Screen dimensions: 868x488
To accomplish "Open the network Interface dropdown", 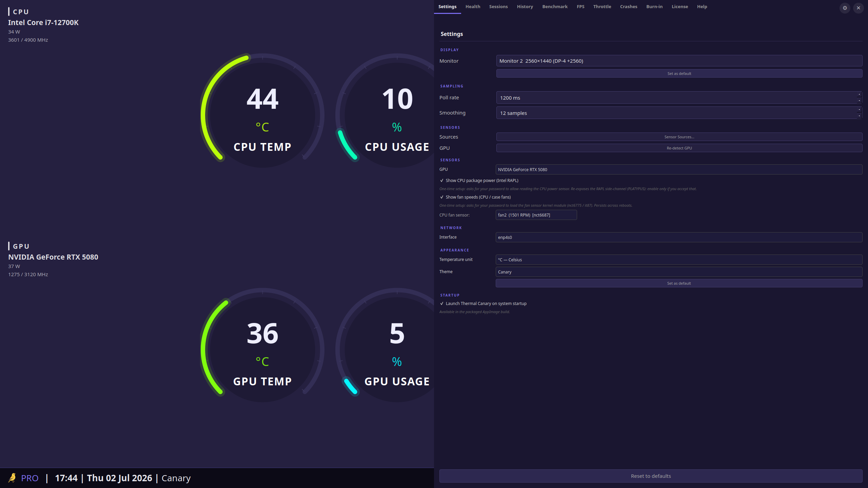I will [679, 237].
